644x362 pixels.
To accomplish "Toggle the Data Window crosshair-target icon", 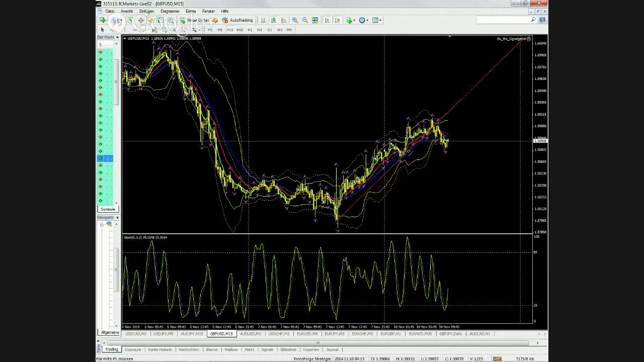I will 141,20.
